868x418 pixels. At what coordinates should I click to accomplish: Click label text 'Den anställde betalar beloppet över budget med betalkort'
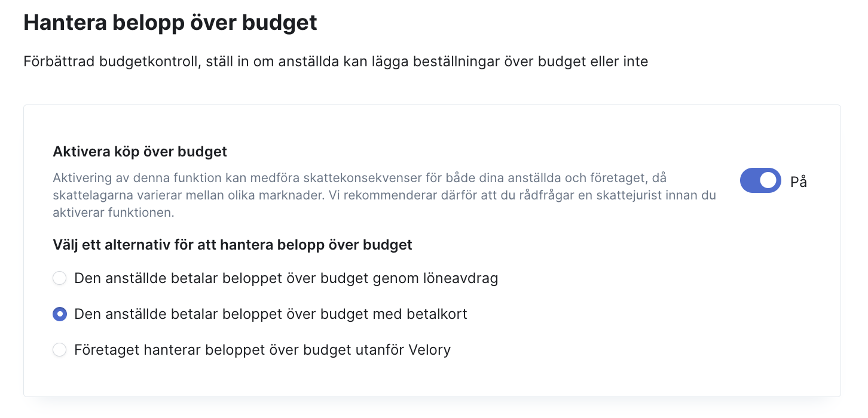271,314
